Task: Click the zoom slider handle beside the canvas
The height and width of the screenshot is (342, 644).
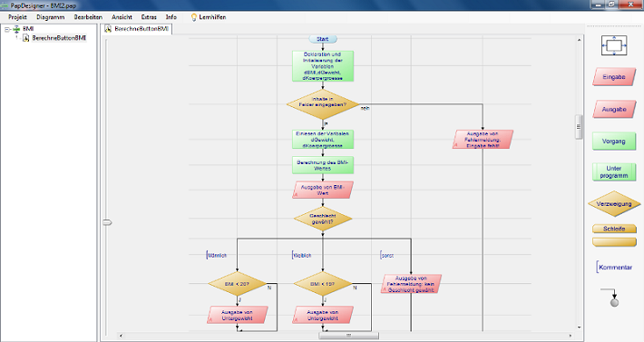Action: [x=107, y=222]
